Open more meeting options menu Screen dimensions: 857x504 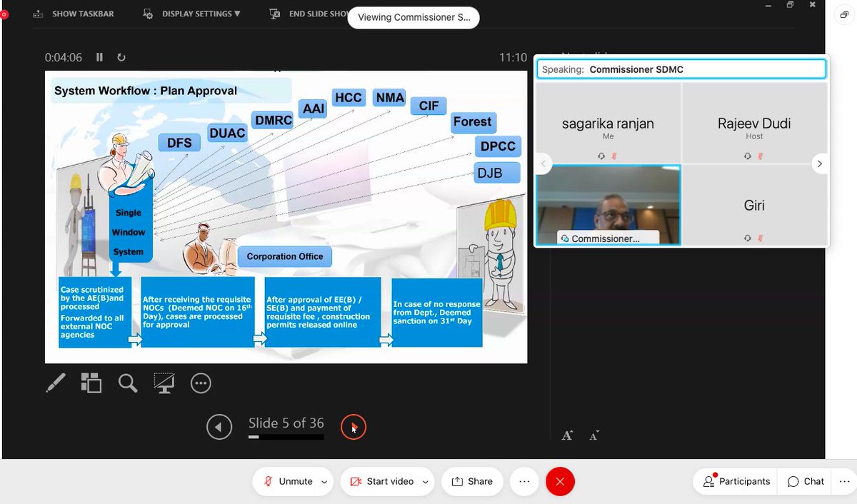(524, 481)
